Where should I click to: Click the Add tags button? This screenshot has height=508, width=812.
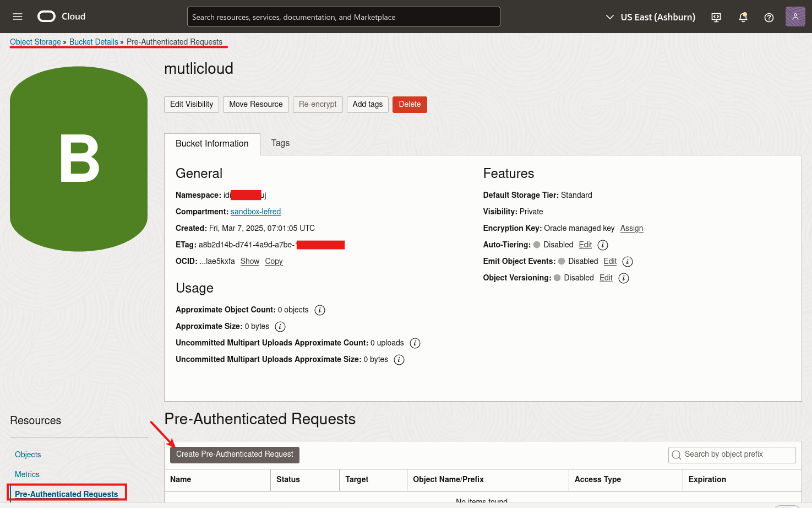coord(368,105)
